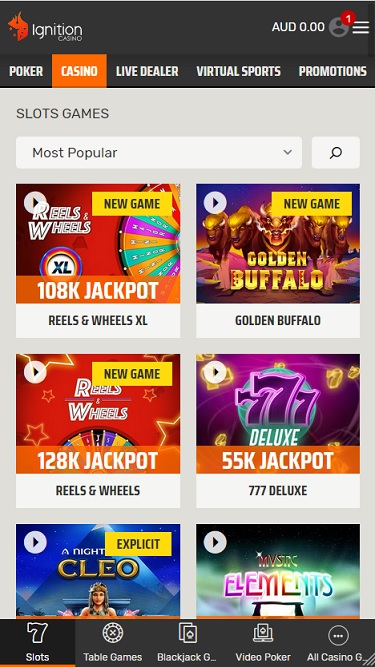The height and width of the screenshot is (667, 375).
Task: Open the Virtual Sports tab
Action: (x=239, y=71)
